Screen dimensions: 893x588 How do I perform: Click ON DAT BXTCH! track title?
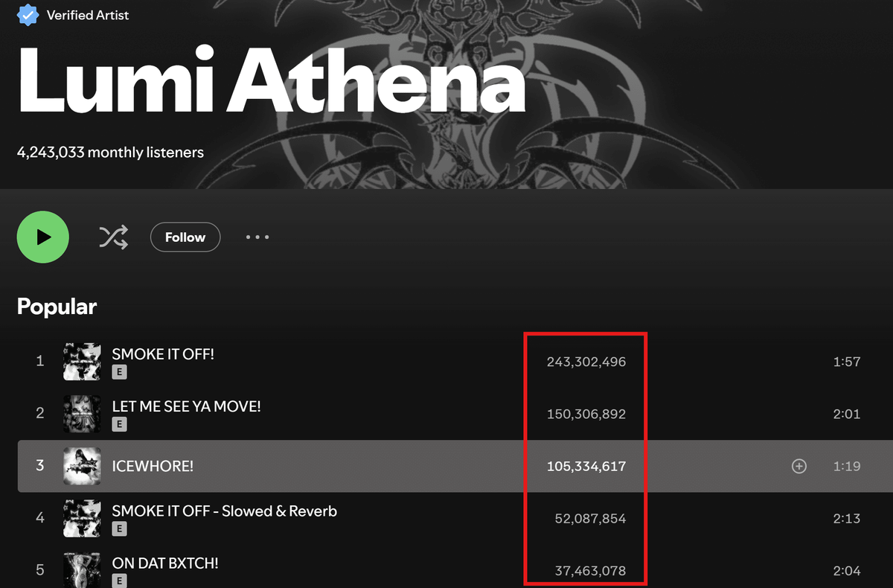[164, 563]
